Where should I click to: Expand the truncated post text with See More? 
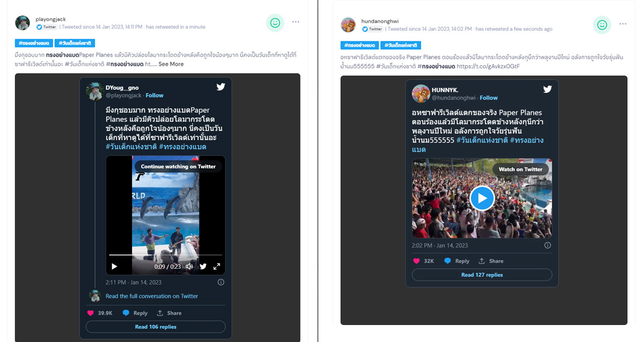pyautogui.click(x=171, y=64)
